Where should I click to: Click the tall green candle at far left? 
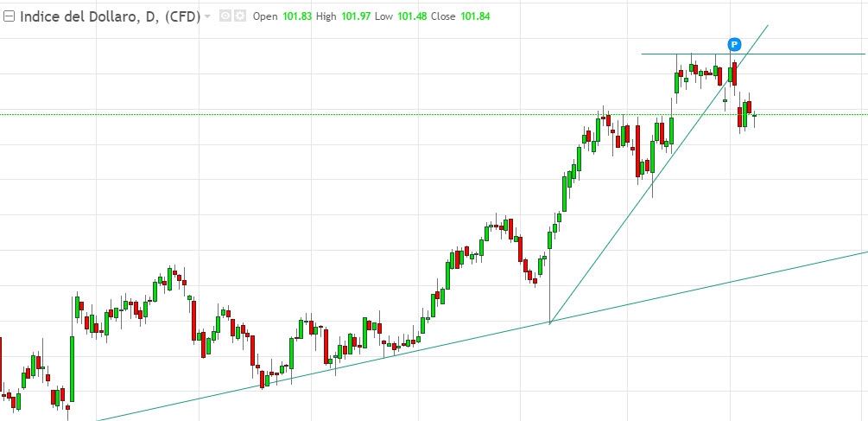pos(73,367)
